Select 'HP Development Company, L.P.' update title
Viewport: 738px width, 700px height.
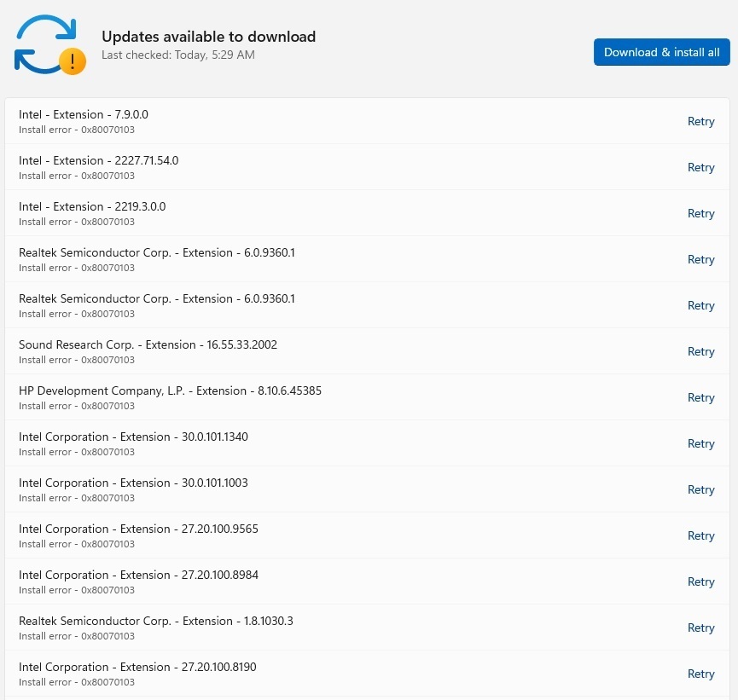[170, 391]
